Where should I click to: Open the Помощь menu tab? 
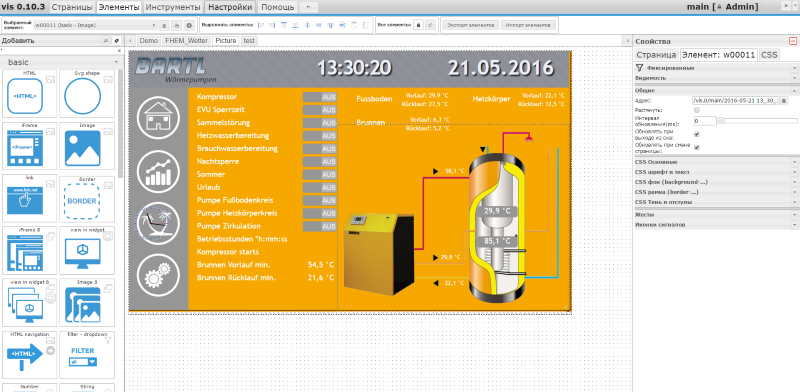278,7
